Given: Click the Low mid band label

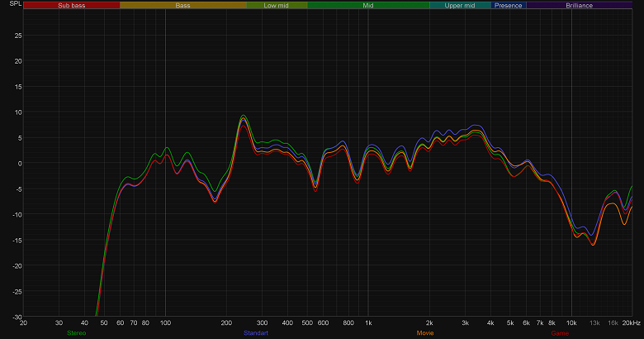Looking at the screenshot, I should tap(277, 5).
